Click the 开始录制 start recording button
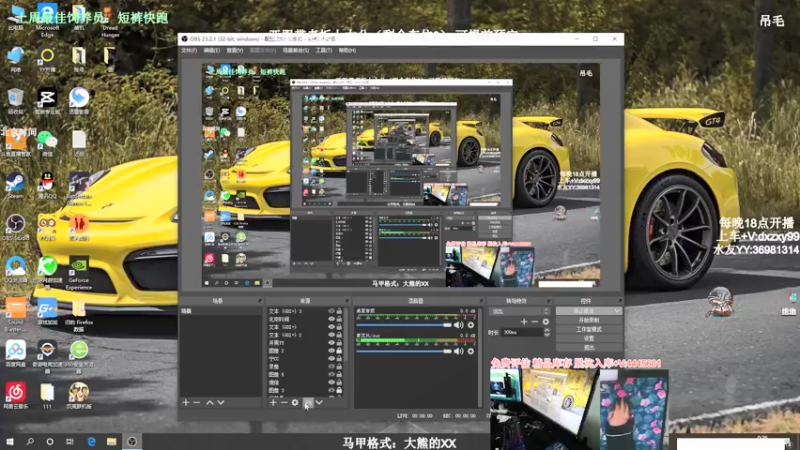Image resolution: width=800 pixels, height=450 pixels. [589, 320]
